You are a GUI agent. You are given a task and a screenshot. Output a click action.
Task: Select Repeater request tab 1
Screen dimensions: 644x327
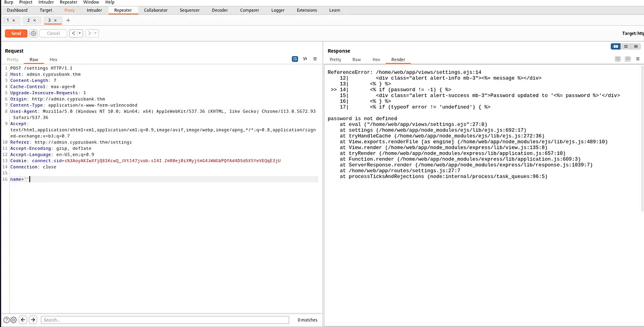pyautogui.click(x=8, y=20)
